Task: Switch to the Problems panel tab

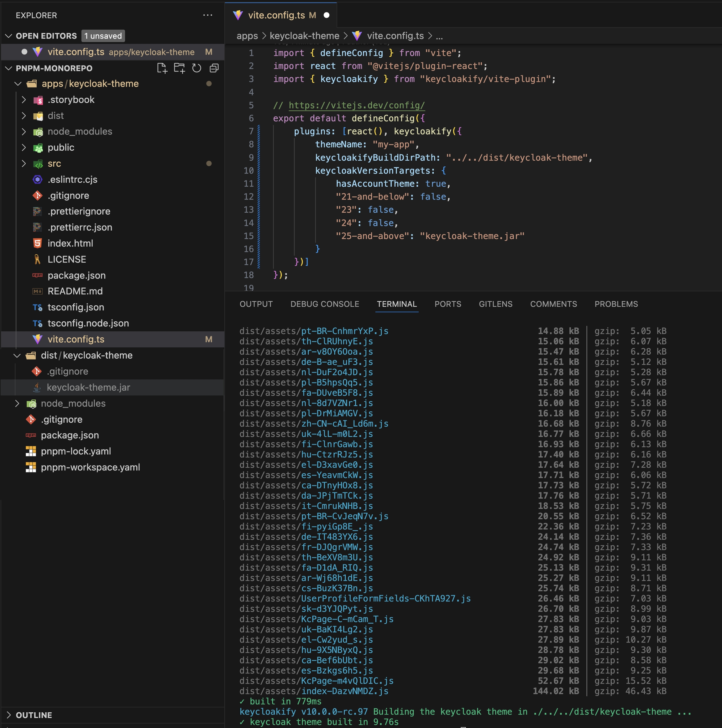Action: (x=616, y=304)
